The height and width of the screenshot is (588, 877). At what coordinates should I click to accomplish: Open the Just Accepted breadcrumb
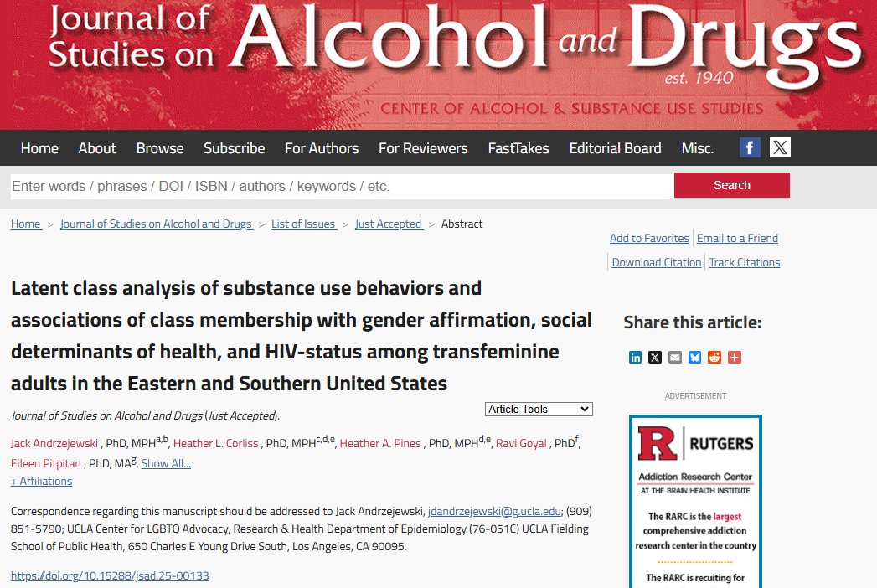click(389, 224)
